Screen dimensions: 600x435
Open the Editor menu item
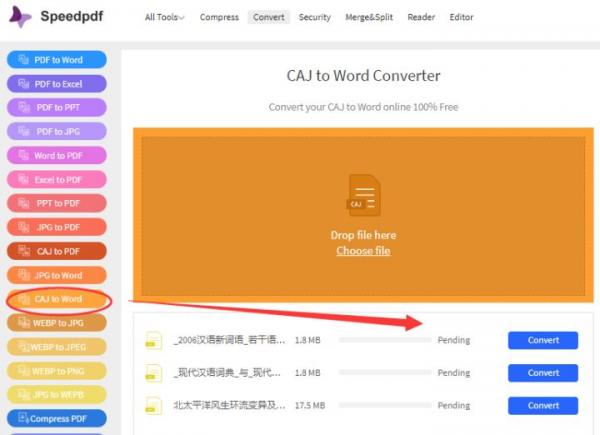point(461,17)
